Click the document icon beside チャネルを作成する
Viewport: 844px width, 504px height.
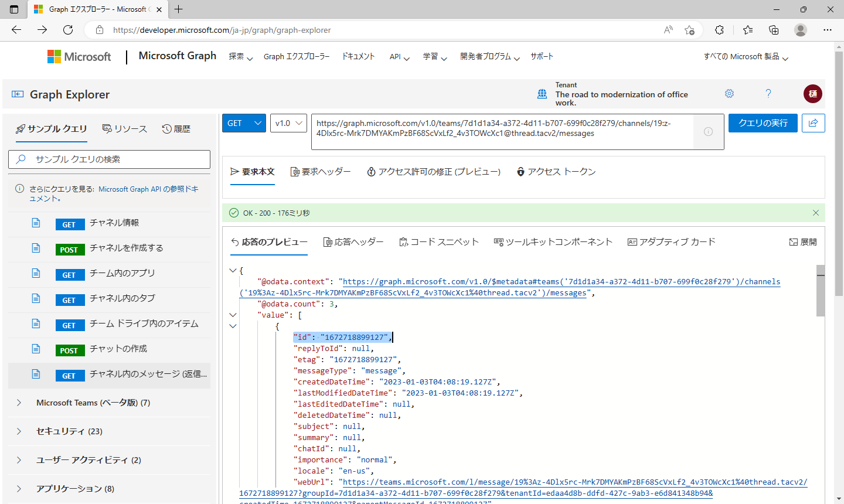coord(36,248)
